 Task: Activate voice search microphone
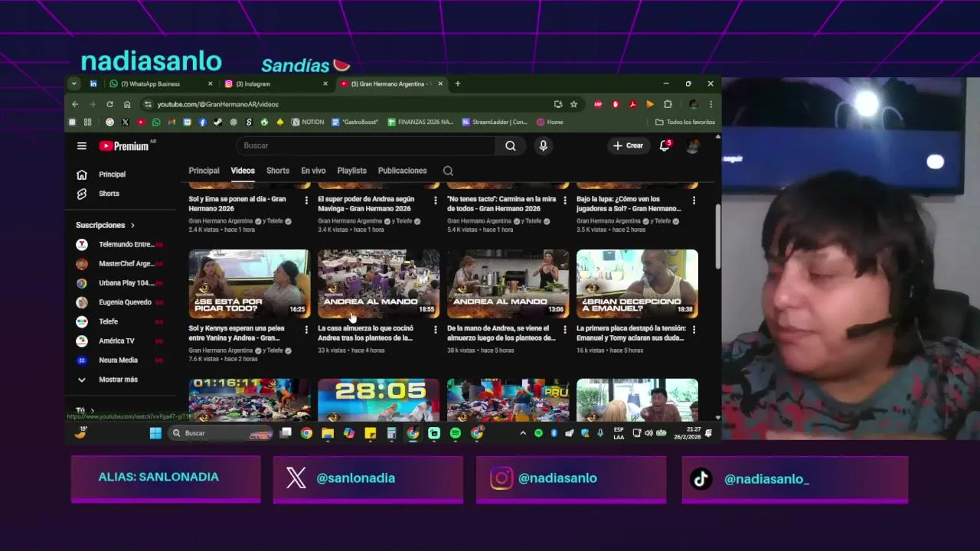pyautogui.click(x=543, y=145)
